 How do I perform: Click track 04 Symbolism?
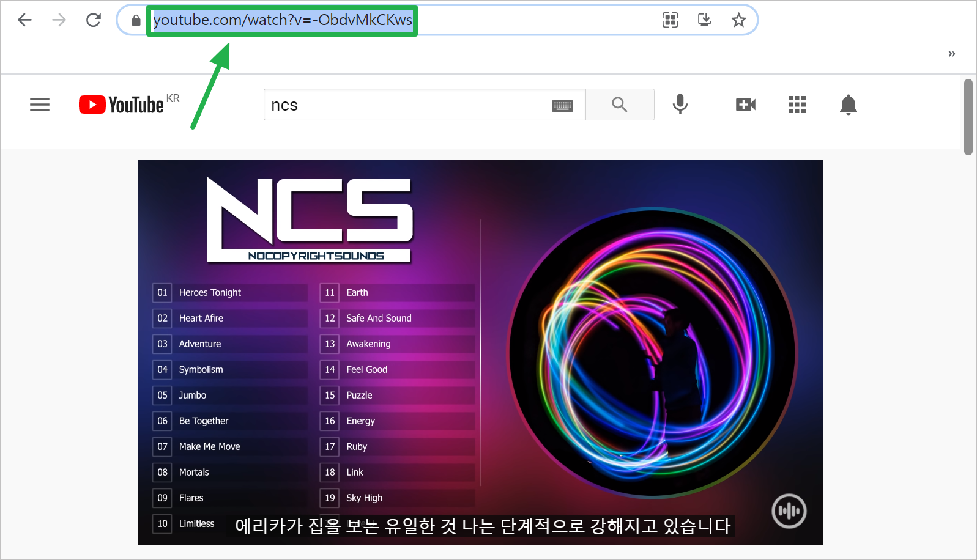click(230, 369)
